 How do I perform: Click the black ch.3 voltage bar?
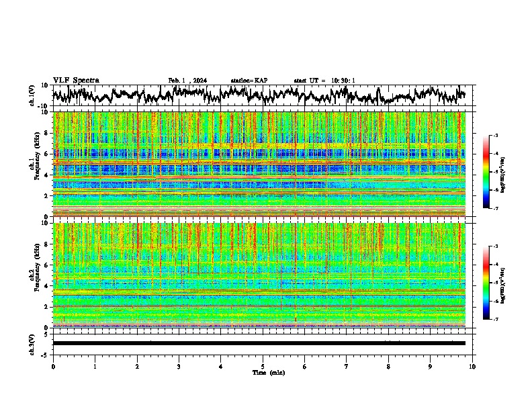pos(259,343)
